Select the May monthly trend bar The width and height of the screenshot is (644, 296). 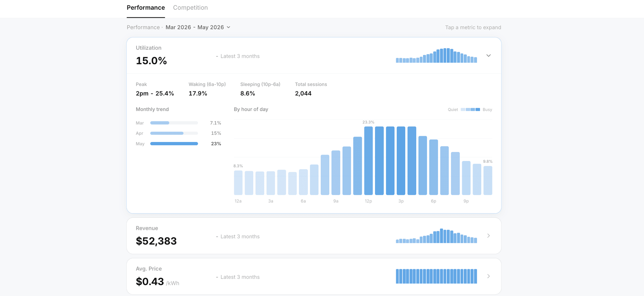174,144
